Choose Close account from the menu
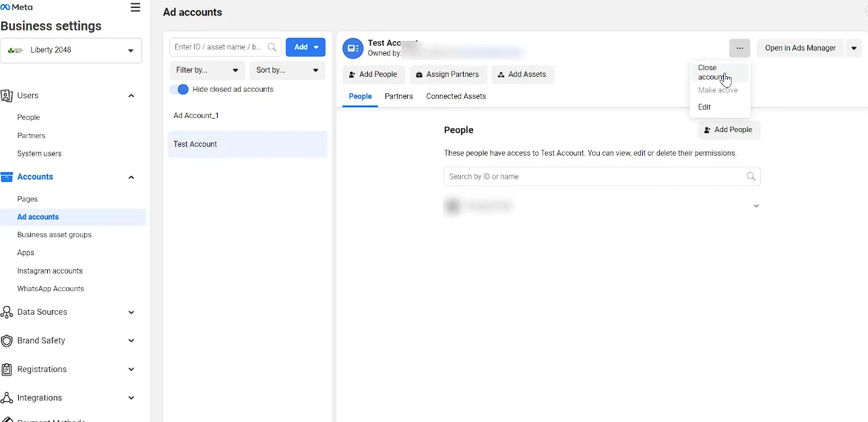868x422 pixels. tap(719, 72)
